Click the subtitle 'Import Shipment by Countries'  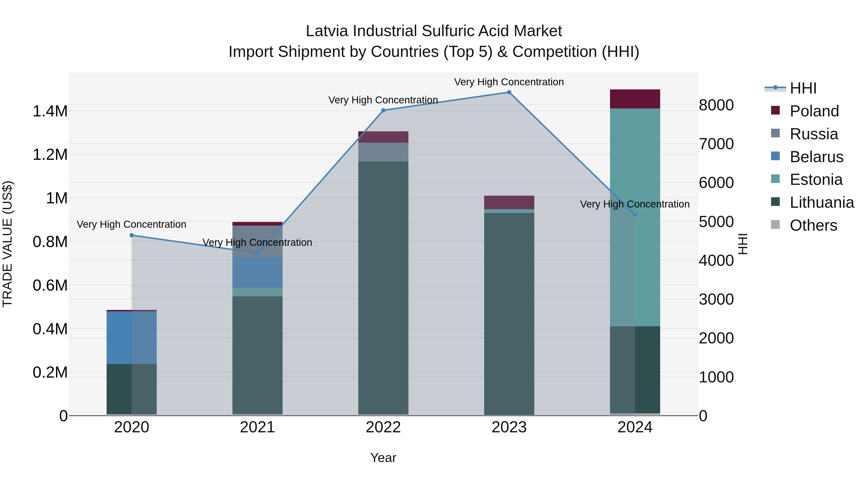(x=334, y=52)
